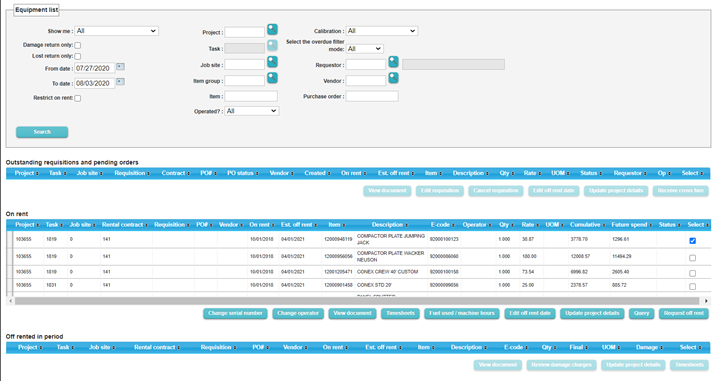
Task: Sort Off rented table by Final column
Action: click(x=578, y=347)
